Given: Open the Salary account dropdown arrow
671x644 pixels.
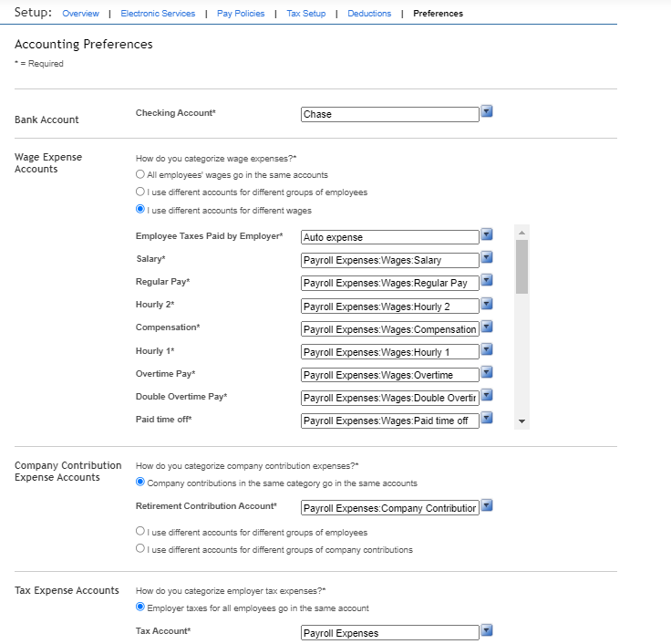Looking at the screenshot, I should click(487, 257).
